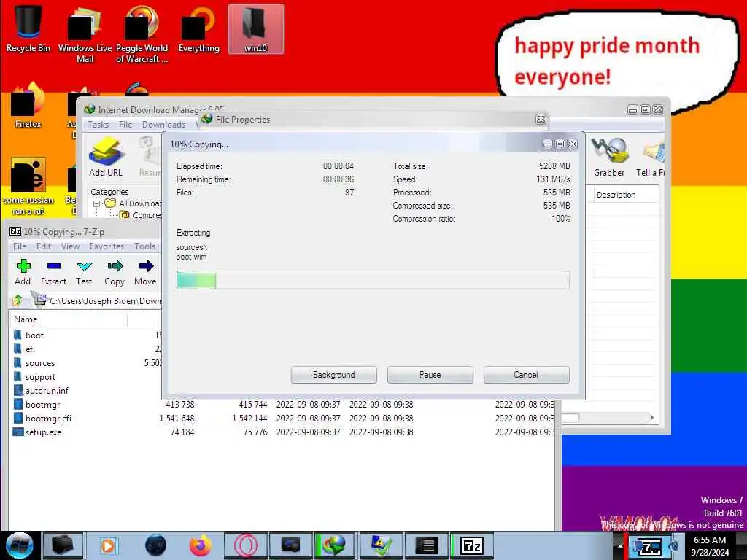Select the 'some russian ran a rat' icon
This screenshot has width=747, height=560.
[x=28, y=187]
